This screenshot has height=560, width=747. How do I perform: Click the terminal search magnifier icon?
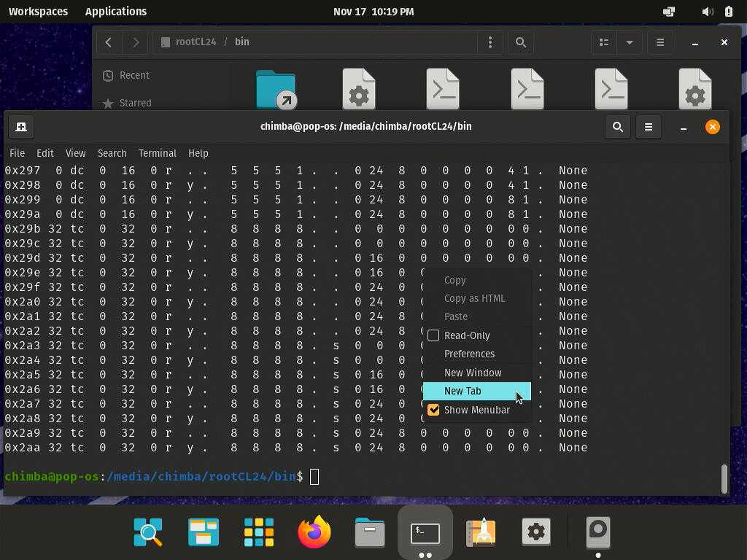(617, 127)
